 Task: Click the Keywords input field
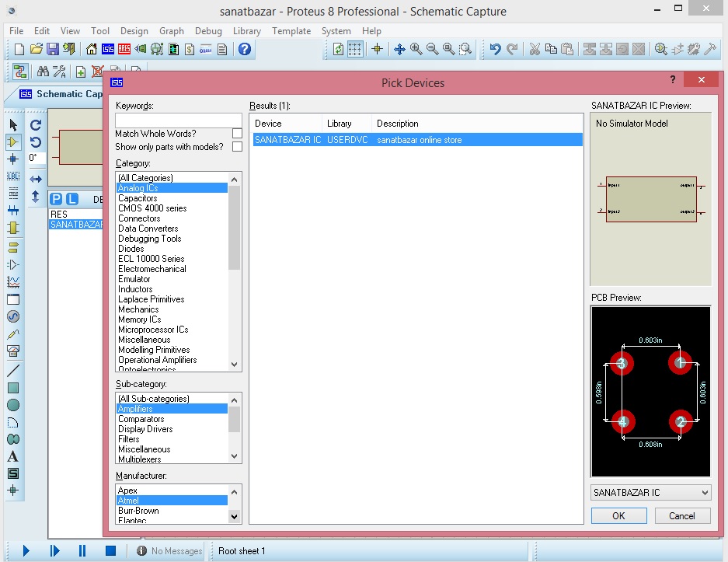pos(178,120)
